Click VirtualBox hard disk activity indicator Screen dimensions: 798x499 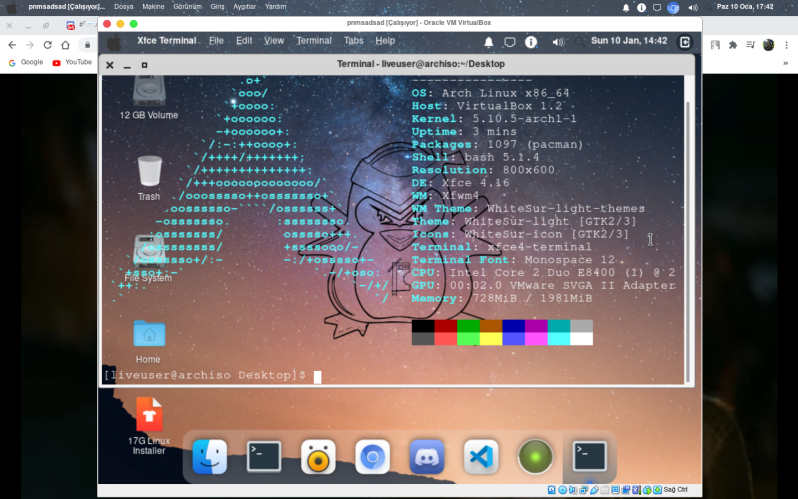551,490
